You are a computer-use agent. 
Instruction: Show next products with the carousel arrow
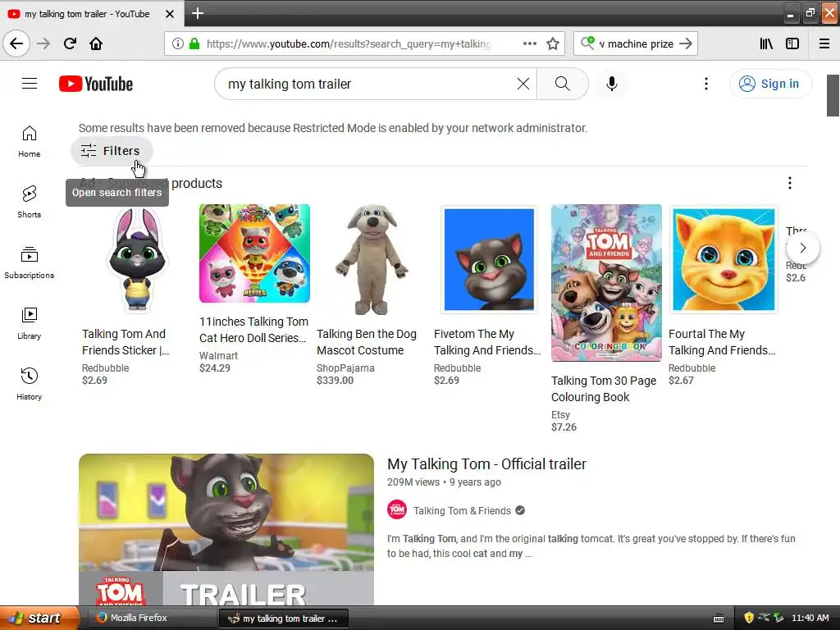pos(802,248)
